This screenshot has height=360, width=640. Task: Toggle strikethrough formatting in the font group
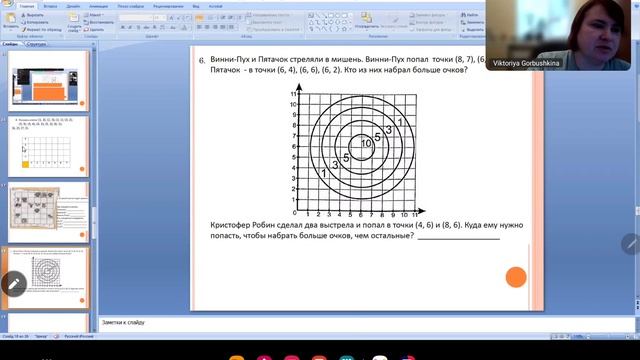click(x=146, y=27)
